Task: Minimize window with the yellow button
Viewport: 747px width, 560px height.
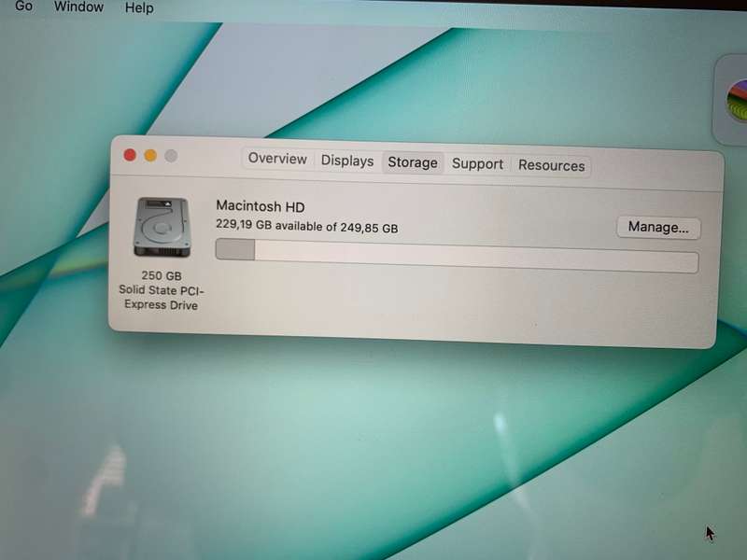Action: 150,155
